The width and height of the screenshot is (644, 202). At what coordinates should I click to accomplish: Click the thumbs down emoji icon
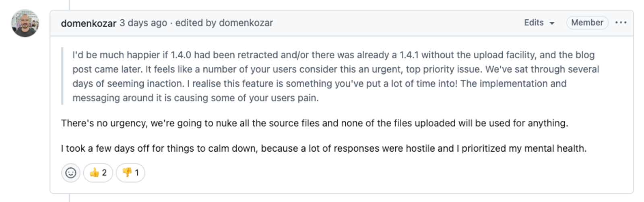(127, 173)
